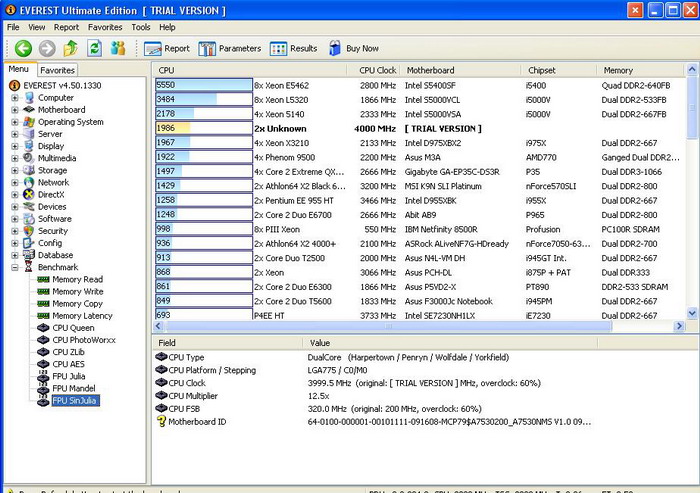
Task: Open the users icon in toolbar
Action: tap(118, 48)
